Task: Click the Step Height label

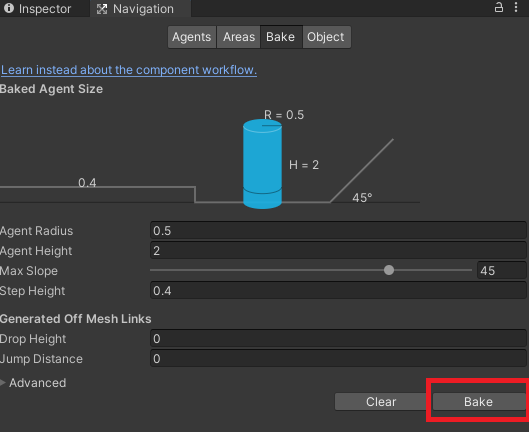Action: 33,291
